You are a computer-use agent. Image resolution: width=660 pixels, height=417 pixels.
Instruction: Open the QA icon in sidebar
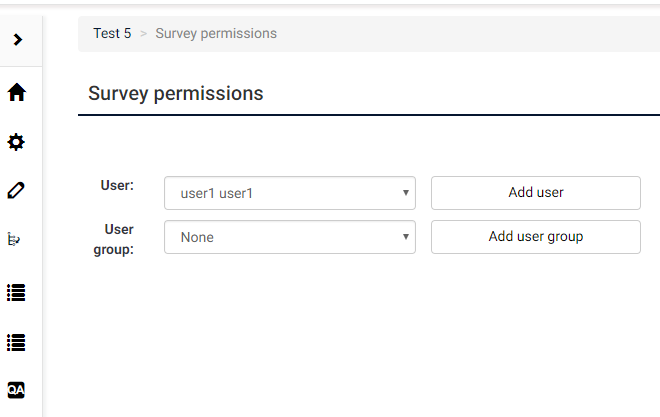(16, 389)
